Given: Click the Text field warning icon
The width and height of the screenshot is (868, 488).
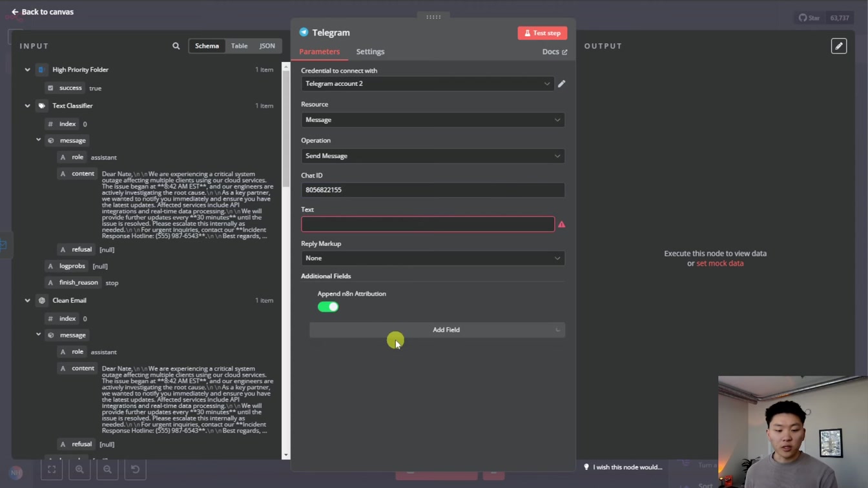Looking at the screenshot, I should click(561, 225).
